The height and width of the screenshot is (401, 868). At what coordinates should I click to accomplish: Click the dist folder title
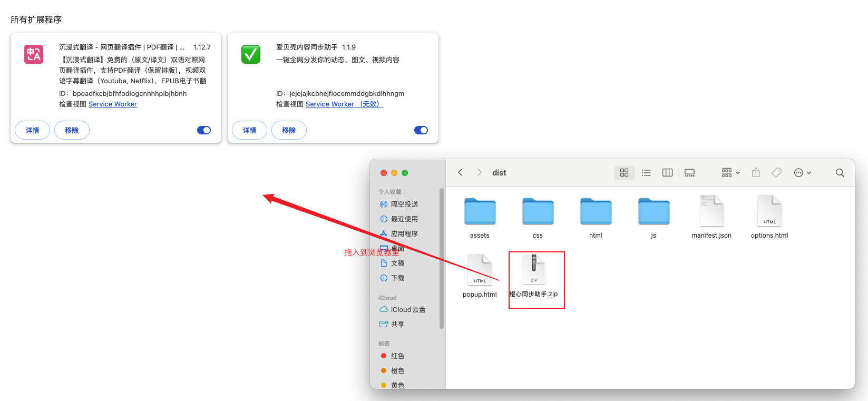point(499,172)
